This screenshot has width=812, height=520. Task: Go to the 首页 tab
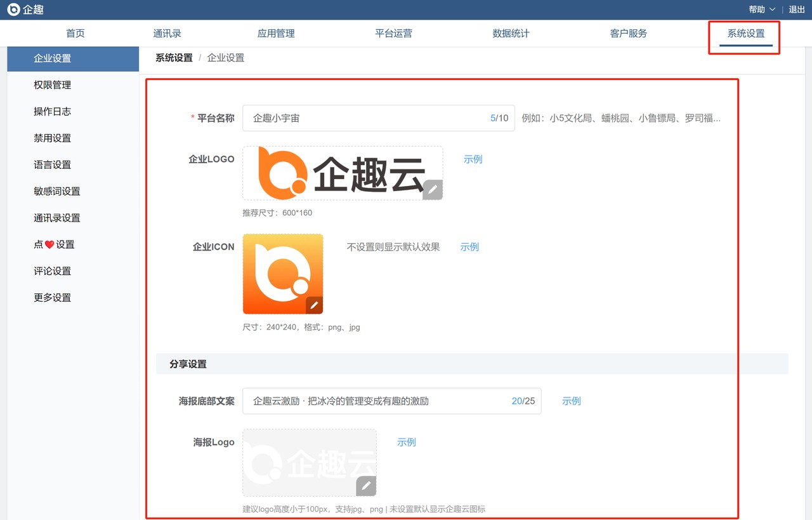pyautogui.click(x=75, y=34)
